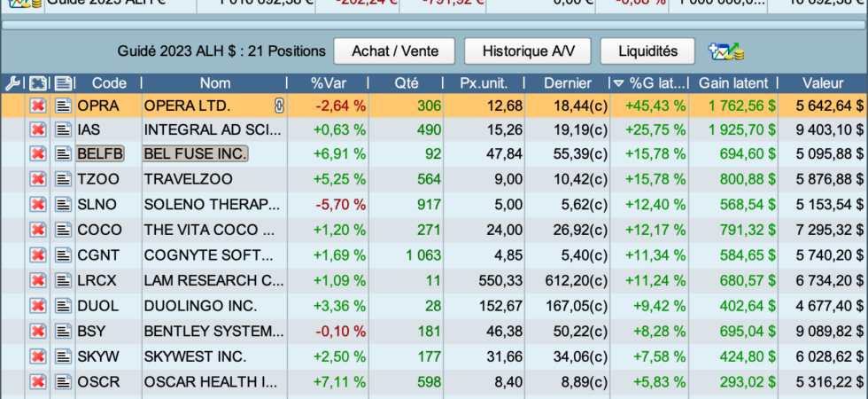Delete the TZOO position with red X
Viewport: 868px width, 399px height.
point(37,179)
